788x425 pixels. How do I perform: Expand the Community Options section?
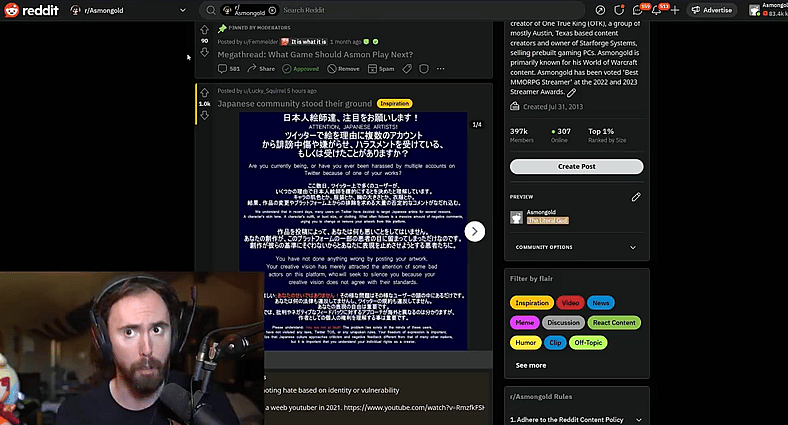[576, 247]
